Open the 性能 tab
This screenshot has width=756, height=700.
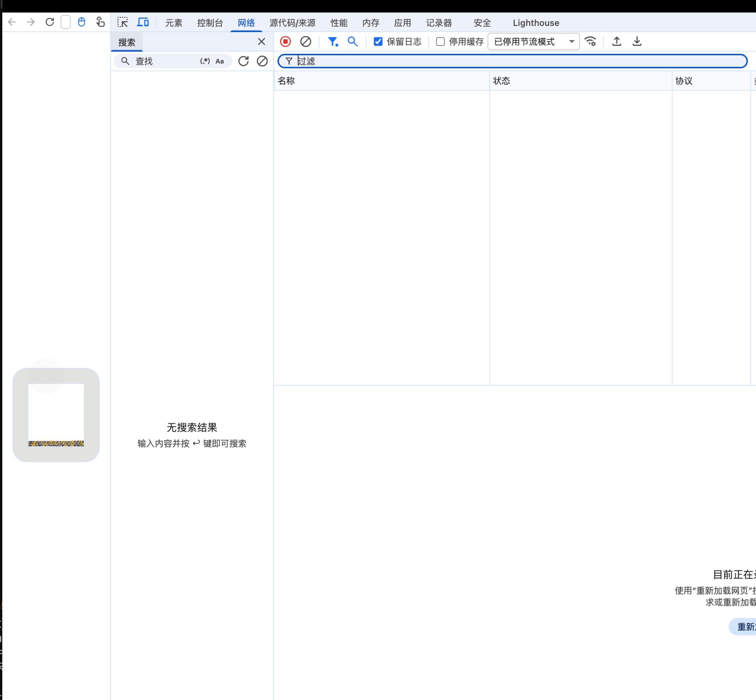(339, 23)
